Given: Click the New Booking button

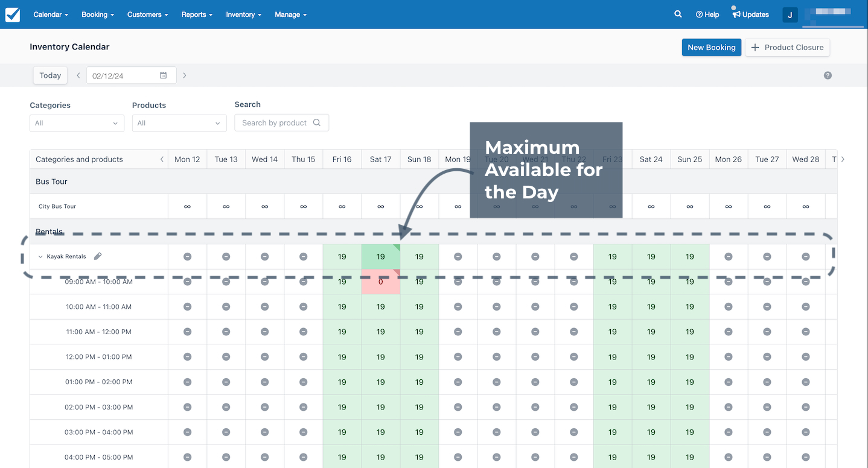Looking at the screenshot, I should [x=712, y=47].
